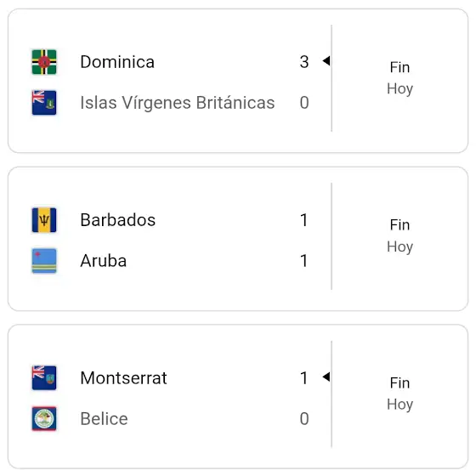Click the Barbados flag icon

(44, 220)
